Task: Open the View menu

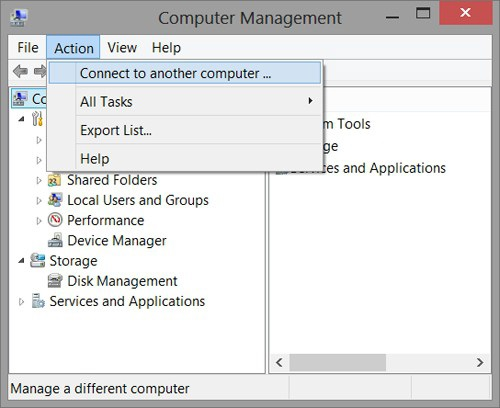Action: click(122, 48)
